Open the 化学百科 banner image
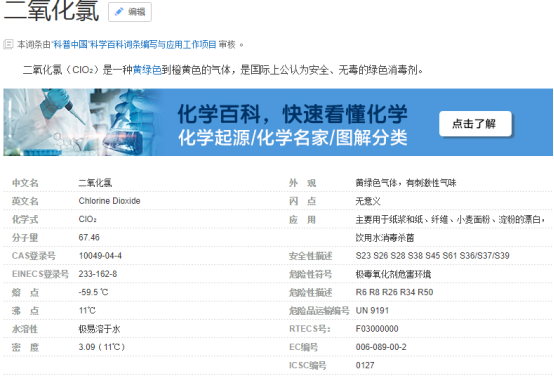Image resolution: width=554 pixels, height=376 pixels. (278, 122)
